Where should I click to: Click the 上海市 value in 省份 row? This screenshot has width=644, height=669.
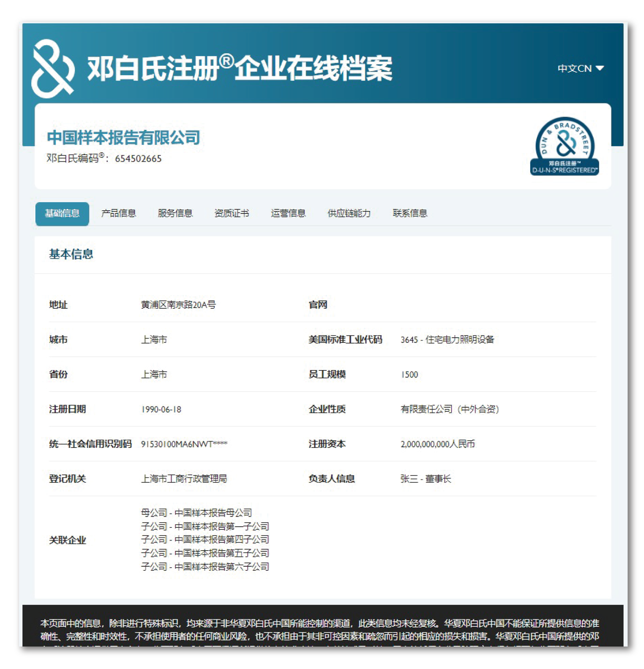point(154,375)
